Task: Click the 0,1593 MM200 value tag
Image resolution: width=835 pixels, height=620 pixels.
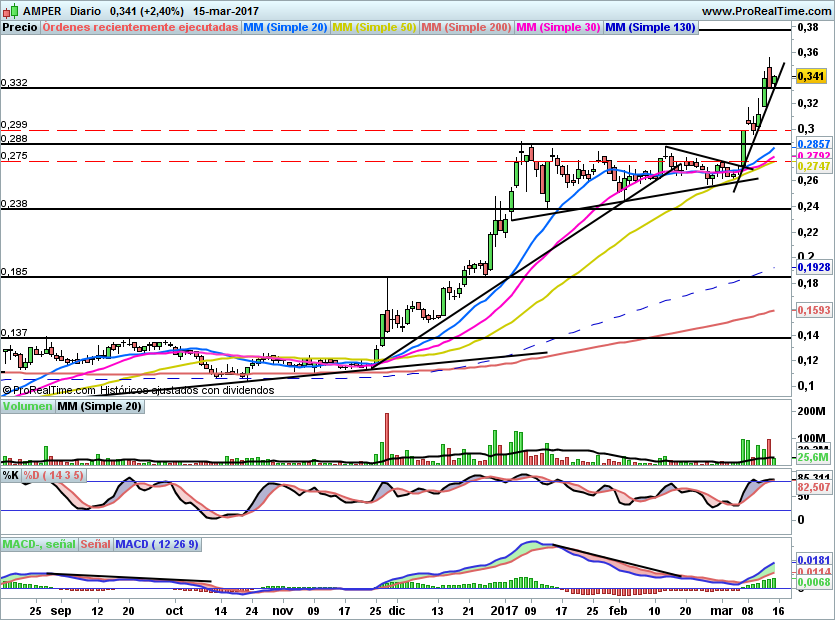Action: point(814,310)
